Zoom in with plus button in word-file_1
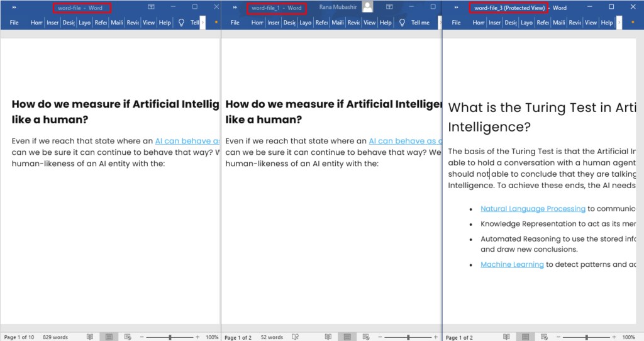Image resolution: width=644 pixels, height=341 pixels. click(x=435, y=337)
